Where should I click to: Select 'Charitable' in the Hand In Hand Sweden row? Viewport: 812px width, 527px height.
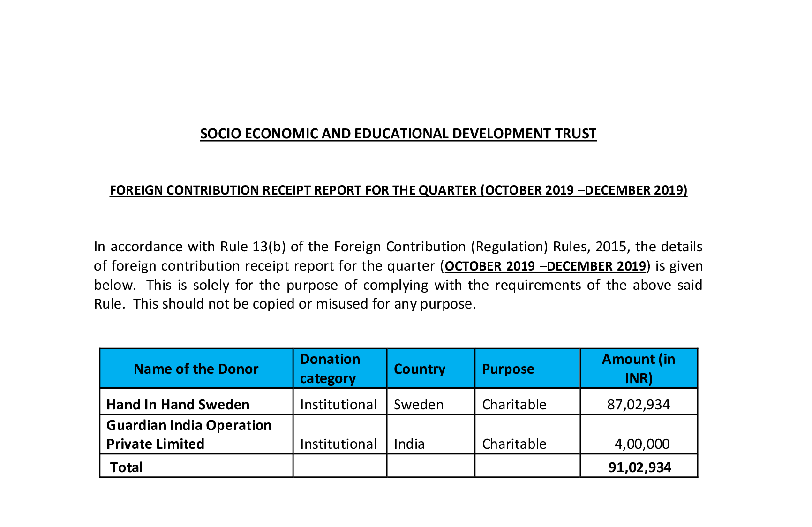tap(514, 404)
